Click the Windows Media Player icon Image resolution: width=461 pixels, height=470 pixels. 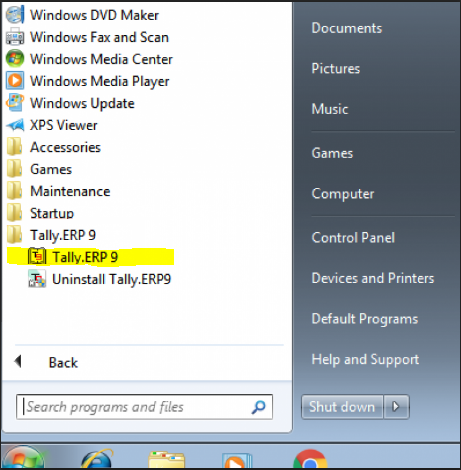pyautogui.click(x=15, y=81)
